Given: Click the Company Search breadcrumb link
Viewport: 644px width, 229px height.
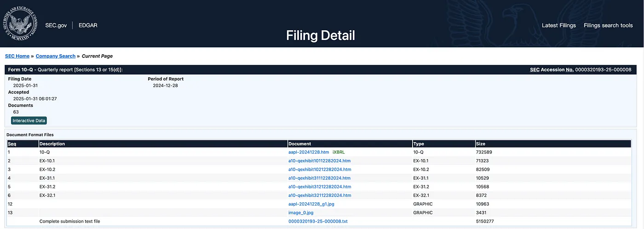Looking at the screenshot, I should pos(56,56).
